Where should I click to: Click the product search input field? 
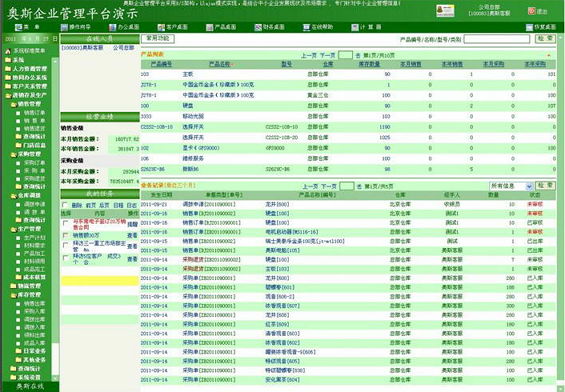tap(497, 39)
